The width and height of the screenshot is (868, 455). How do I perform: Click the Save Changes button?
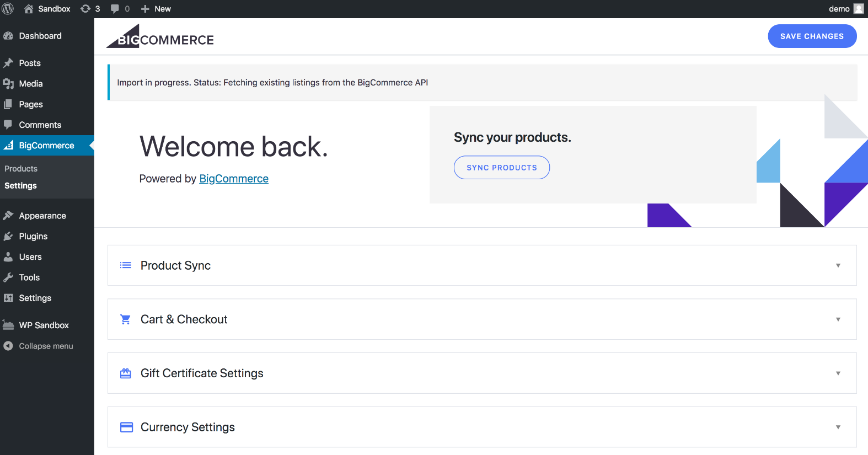pos(812,36)
